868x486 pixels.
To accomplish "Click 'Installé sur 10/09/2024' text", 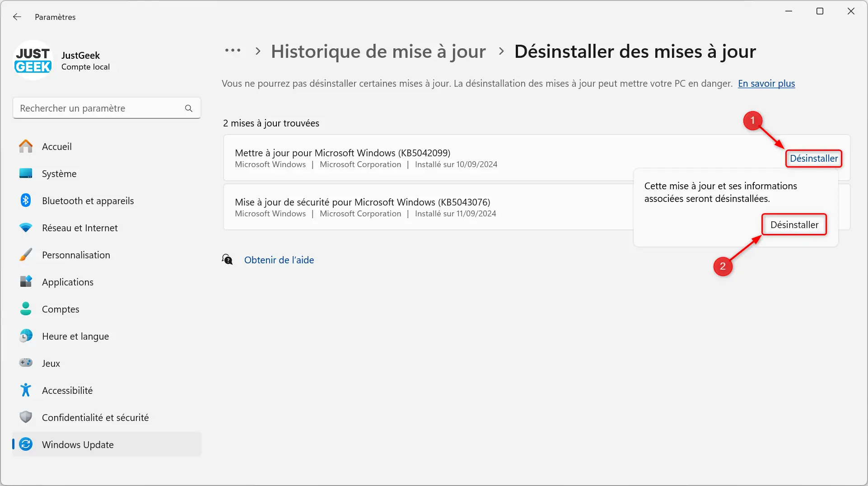I will click(x=456, y=164).
